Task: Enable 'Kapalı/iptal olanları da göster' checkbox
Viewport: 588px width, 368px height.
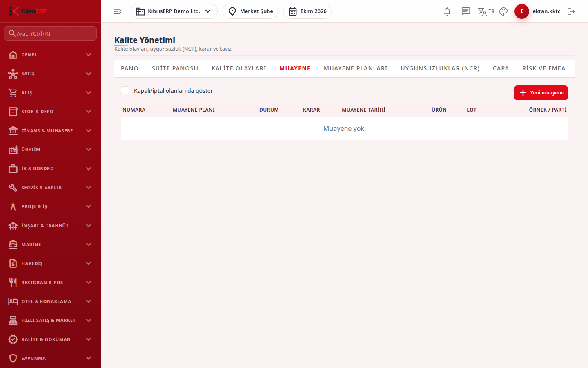Action: coord(125,90)
